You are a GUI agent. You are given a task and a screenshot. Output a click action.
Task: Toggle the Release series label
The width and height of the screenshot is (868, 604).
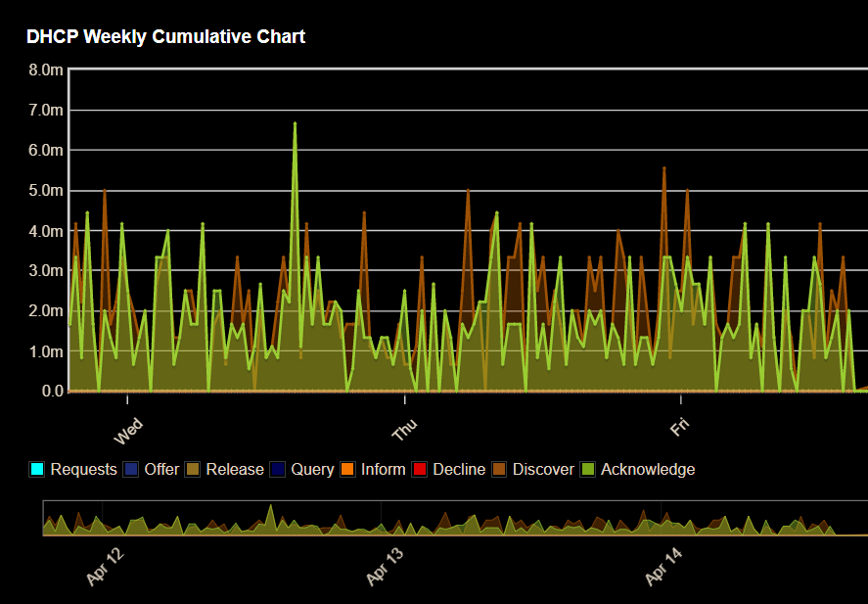[x=235, y=470]
